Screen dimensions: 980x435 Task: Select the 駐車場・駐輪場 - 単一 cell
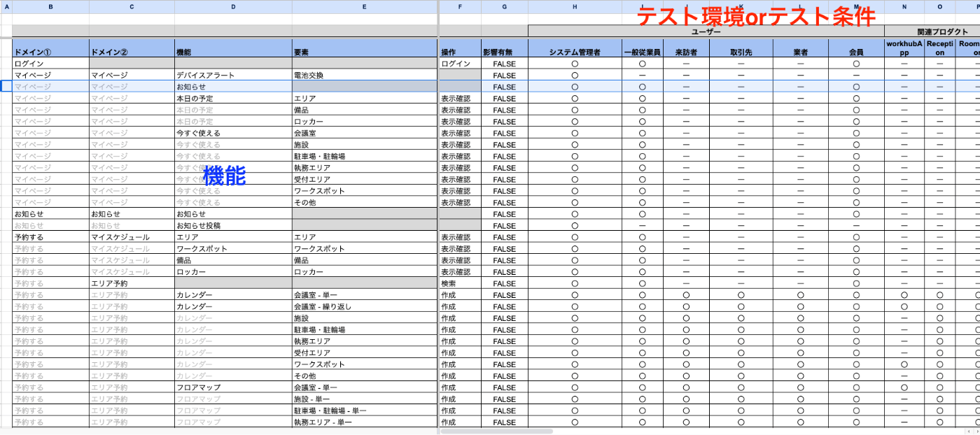[365, 411]
